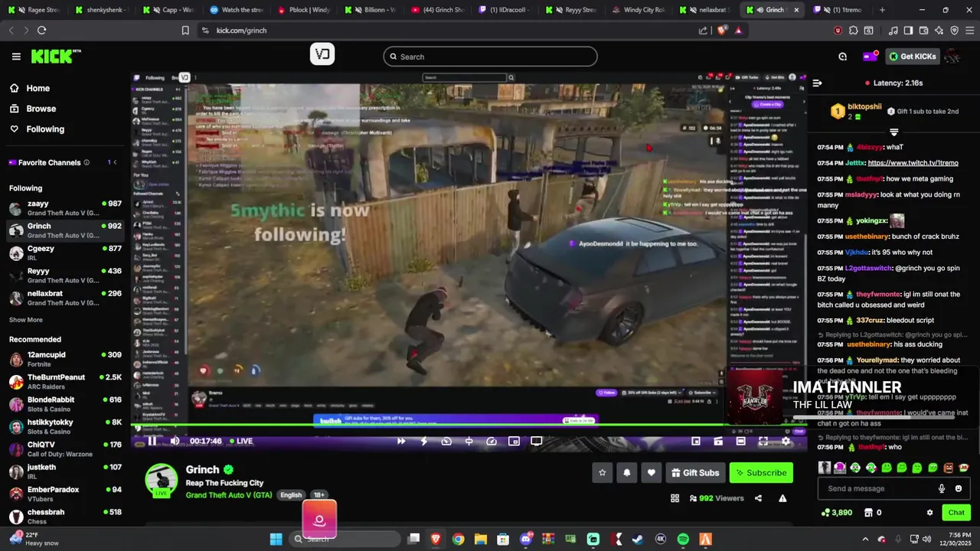Image resolution: width=980 pixels, height=551 pixels.
Task: Bookmark this page in address bar
Action: [185, 31]
